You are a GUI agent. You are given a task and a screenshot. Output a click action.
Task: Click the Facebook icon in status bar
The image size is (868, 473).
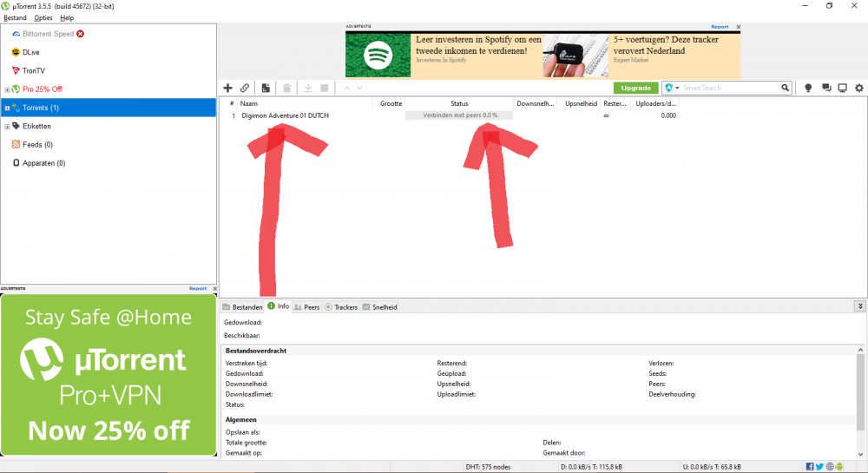tap(809, 467)
